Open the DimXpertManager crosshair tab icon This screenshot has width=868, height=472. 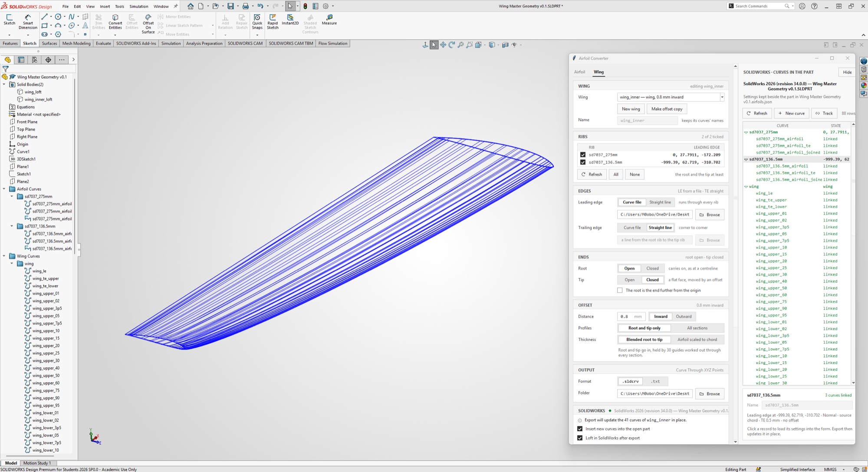(48, 60)
